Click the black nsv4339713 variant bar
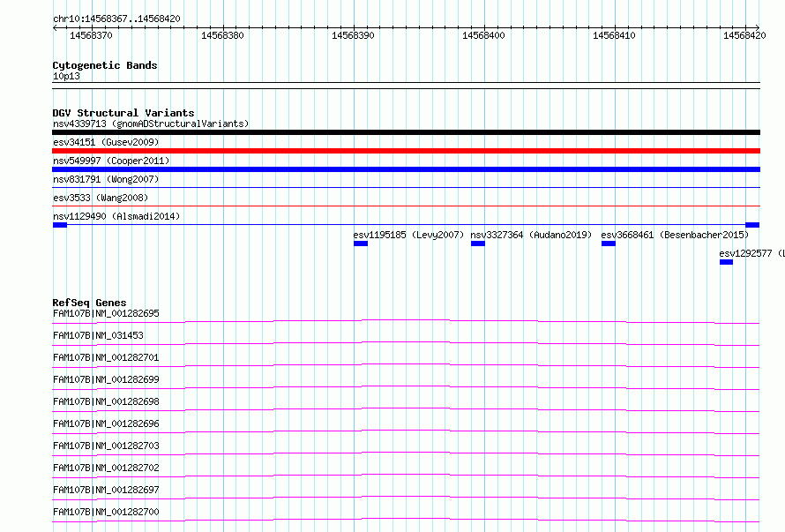 406,132
